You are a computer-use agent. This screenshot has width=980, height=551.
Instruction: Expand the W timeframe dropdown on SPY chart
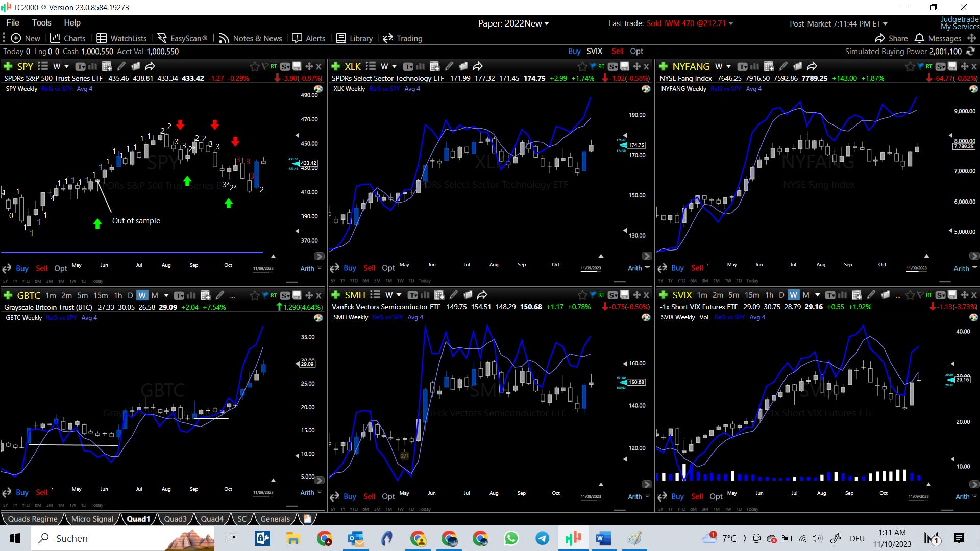(66, 66)
